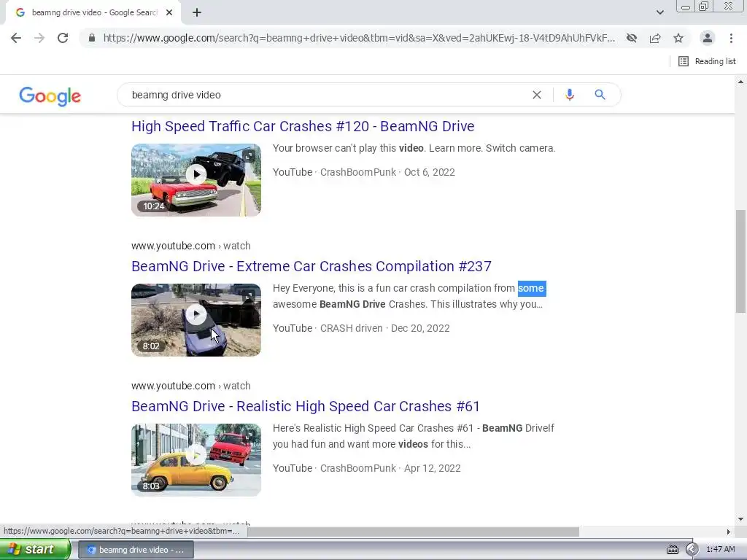Screen dimensions: 747x560
Task: Click youtube.com › watch above Compilation #237
Action: pos(191,246)
